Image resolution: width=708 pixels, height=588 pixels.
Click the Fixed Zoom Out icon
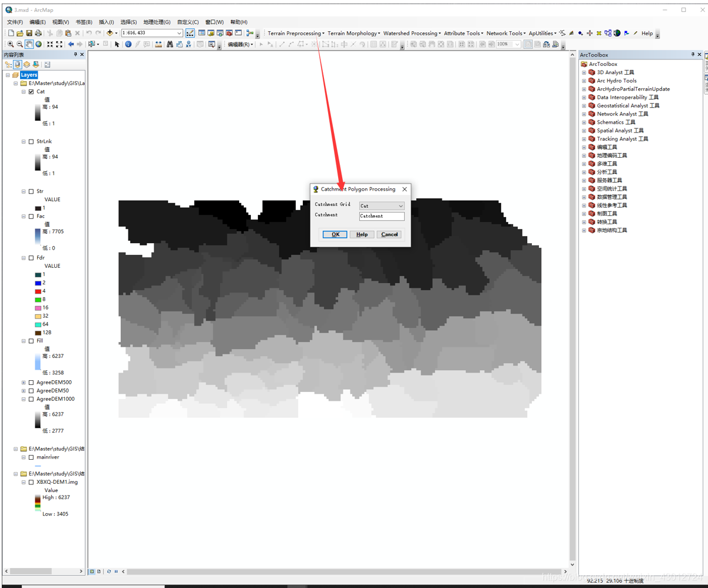59,44
